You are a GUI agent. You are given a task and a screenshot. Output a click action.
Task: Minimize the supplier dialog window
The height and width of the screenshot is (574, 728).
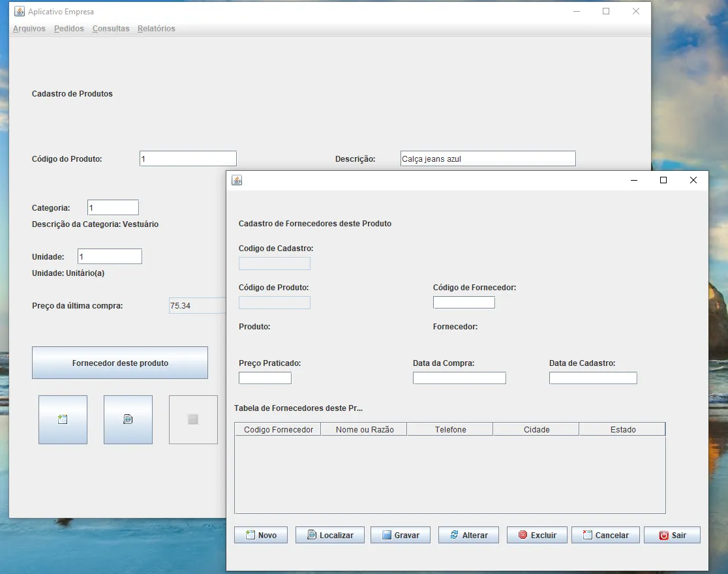(x=634, y=180)
